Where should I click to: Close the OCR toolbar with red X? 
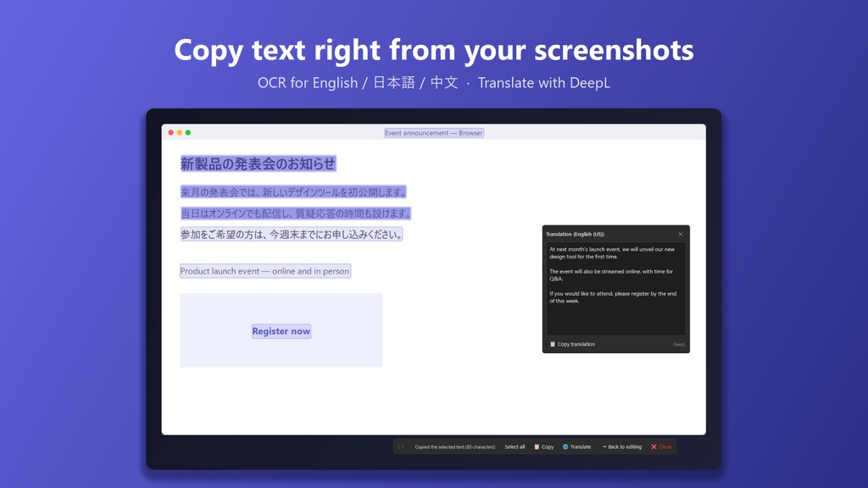pyautogui.click(x=661, y=446)
